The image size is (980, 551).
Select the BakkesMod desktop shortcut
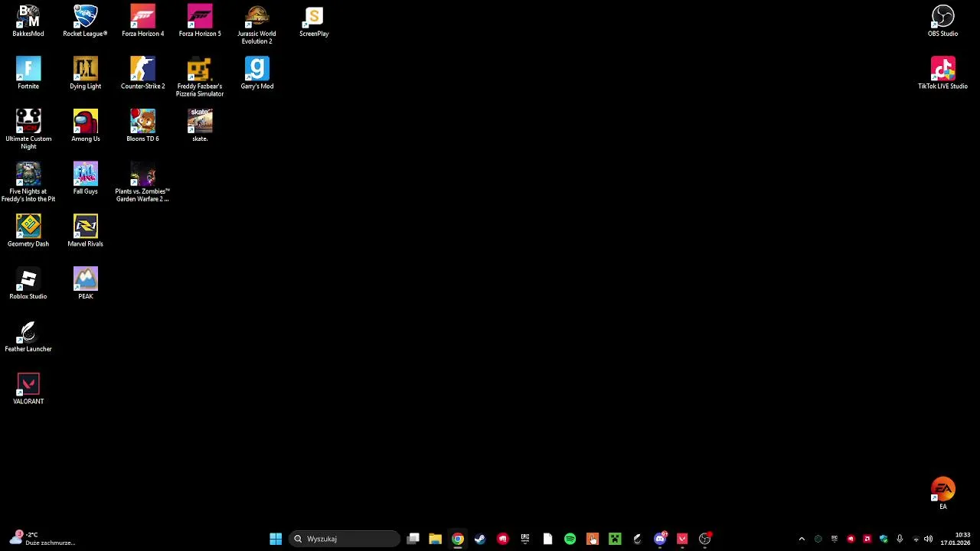point(28,21)
